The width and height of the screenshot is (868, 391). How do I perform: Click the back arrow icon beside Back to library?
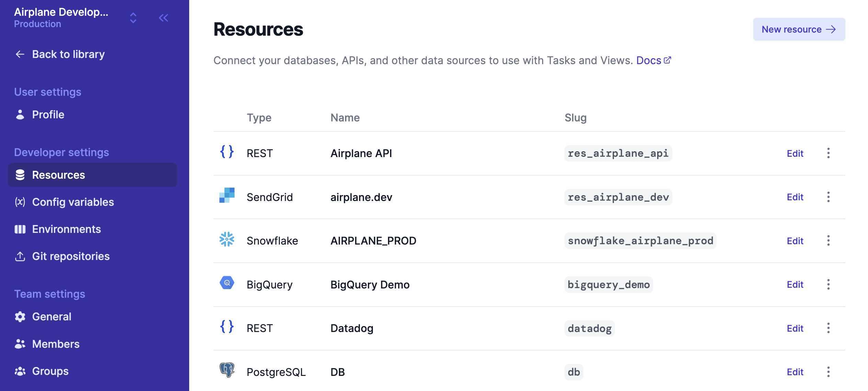[x=20, y=54]
